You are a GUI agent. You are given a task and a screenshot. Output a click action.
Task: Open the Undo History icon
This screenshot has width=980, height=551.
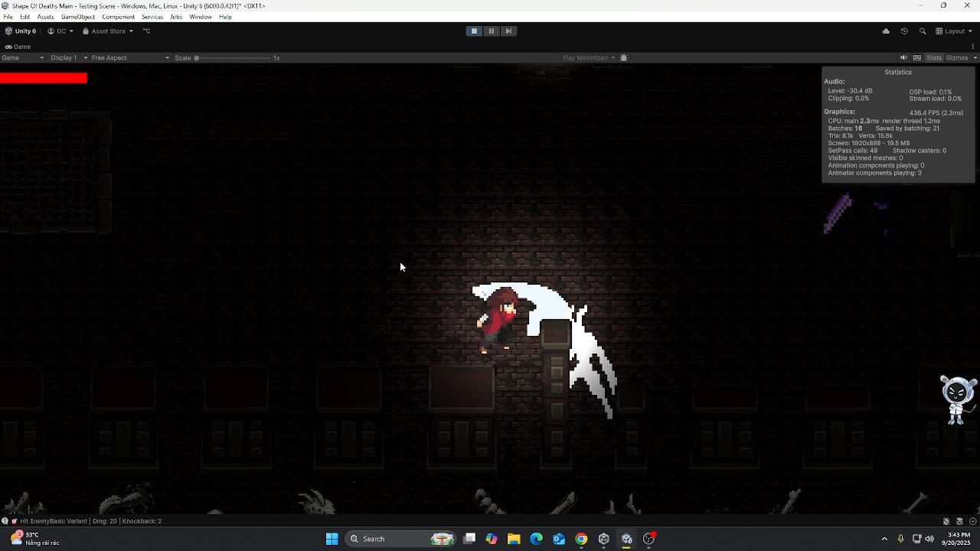coord(904,31)
